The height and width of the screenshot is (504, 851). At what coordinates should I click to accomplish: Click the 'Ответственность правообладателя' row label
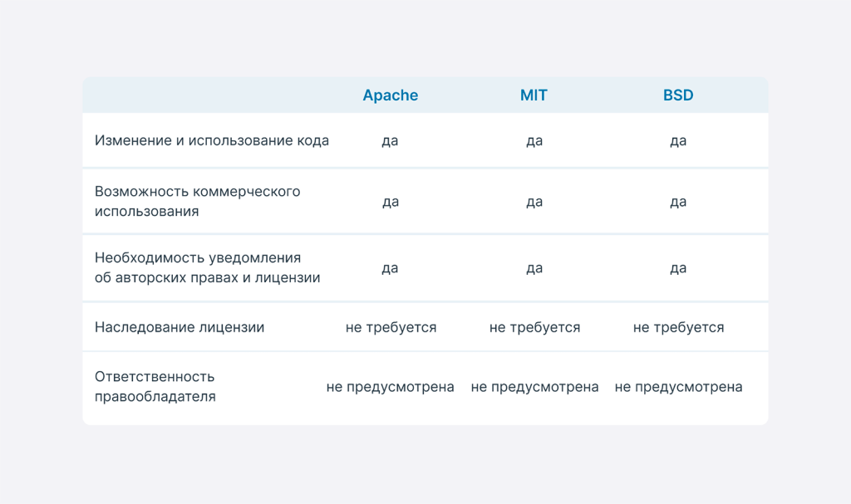pos(155,387)
